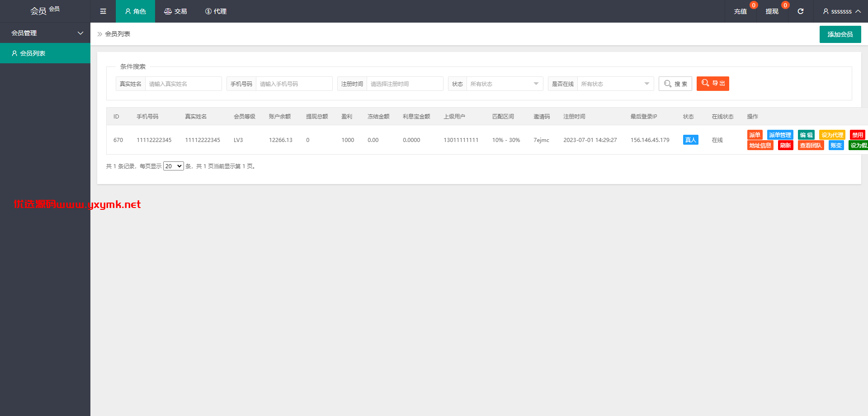Open the 充值 recharge notifications
The height and width of the screenshot is (416, 868).
tap(741, 11)
